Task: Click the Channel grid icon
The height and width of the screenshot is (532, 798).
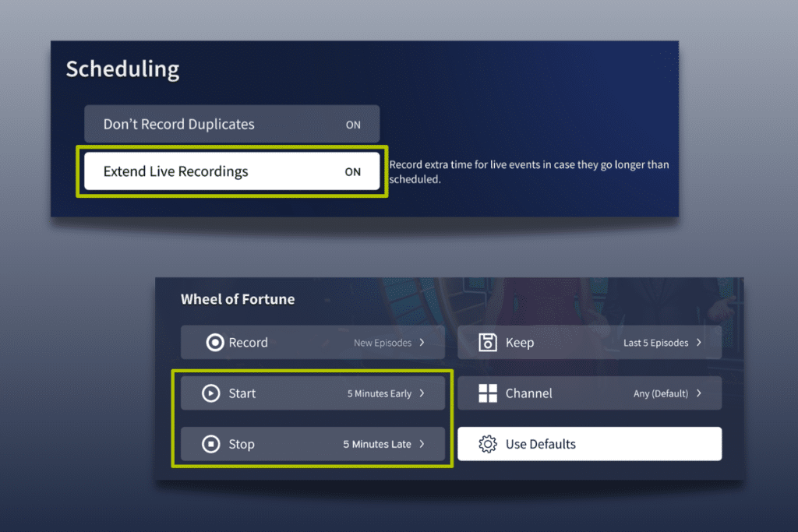Action: [x=488, y=393]
